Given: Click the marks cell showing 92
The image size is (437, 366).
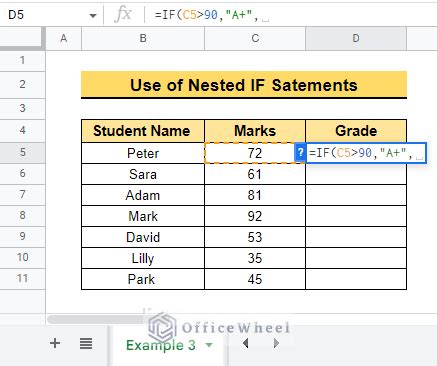Looking at the screenshot, I should click(x=255, y=216).
